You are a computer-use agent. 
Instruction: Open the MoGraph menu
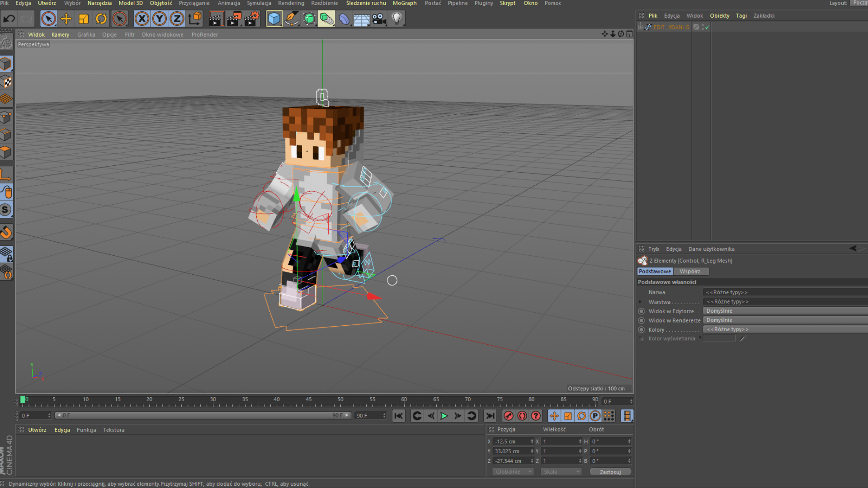(x=404, y=3)
